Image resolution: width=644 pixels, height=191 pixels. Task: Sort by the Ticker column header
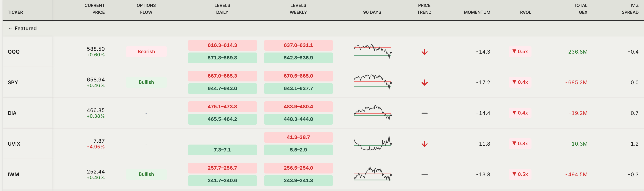click(x=15, y=12)
